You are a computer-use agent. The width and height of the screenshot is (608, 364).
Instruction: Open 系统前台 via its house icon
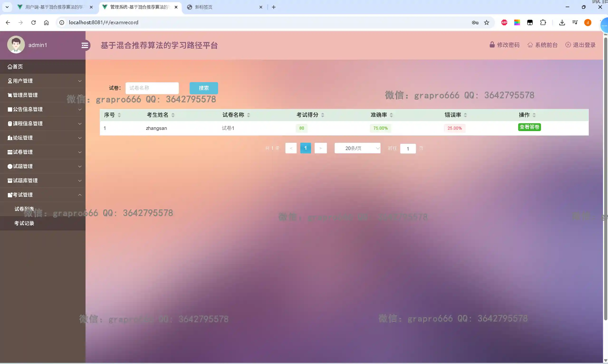[x=530, y=45]
